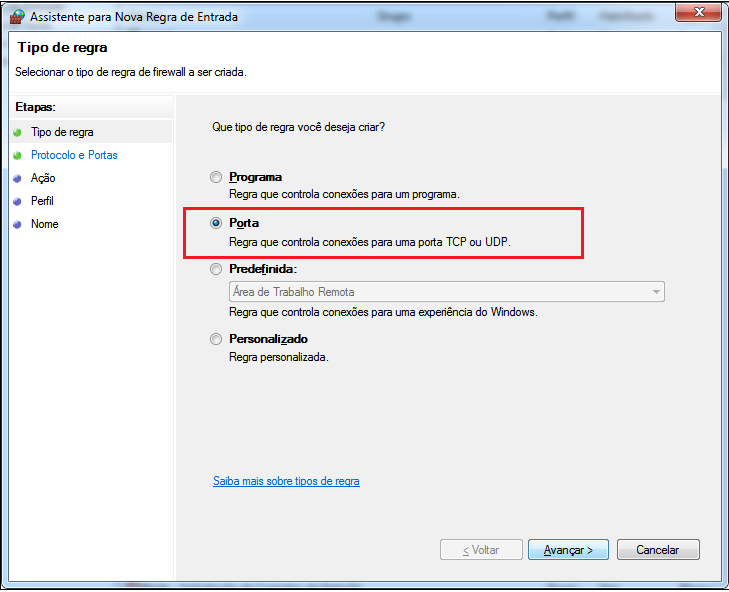729x592 pixels.
Task: Click the disabled Voltar button
Action: point(481,550)
